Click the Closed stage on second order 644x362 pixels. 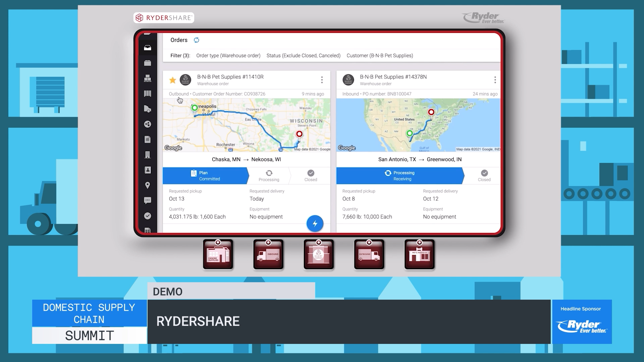[x=484, y=176]
